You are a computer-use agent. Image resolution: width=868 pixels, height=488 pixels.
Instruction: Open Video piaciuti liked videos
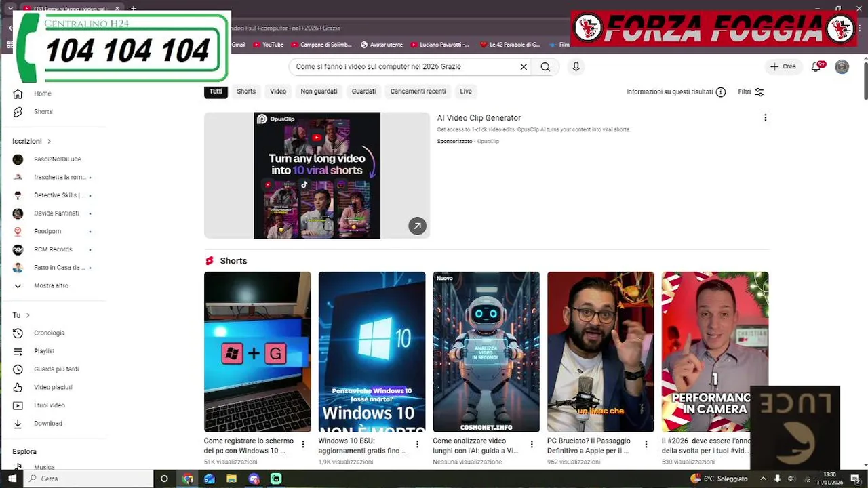point(53,387)
